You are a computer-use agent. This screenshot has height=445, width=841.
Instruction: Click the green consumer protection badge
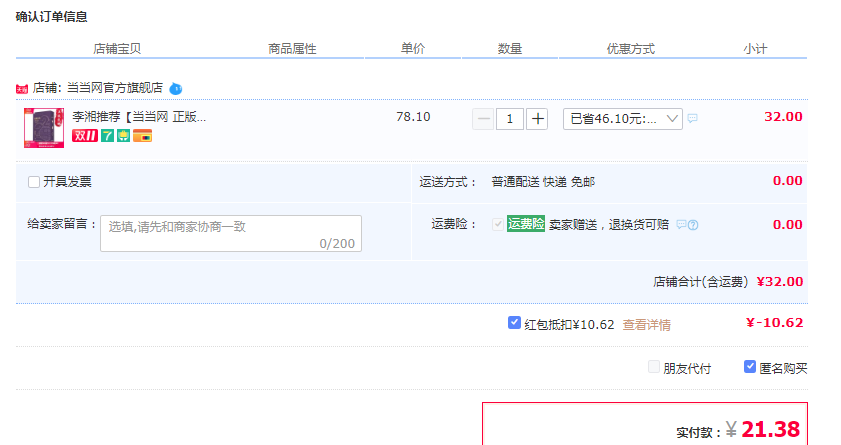(x=123, y=136)
